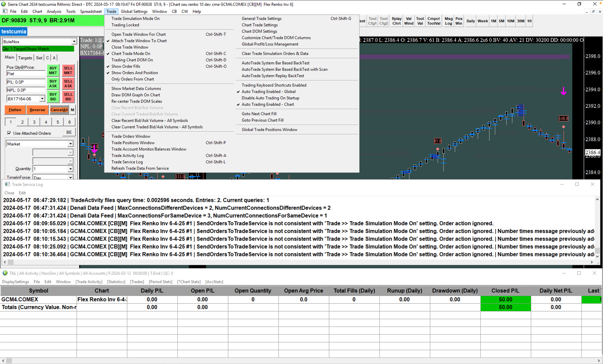Uncheck Show Orders And Position menu item

pyautogui.click(x=134, y=73)
